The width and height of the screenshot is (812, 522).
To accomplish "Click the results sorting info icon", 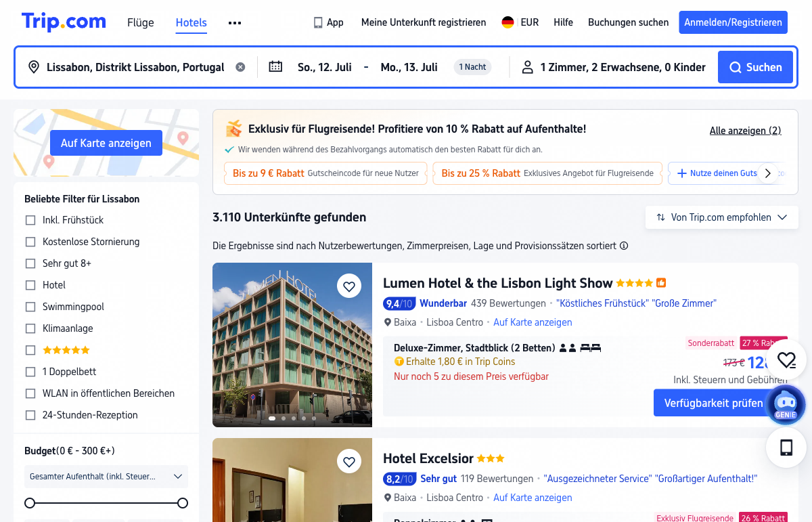I will pos(624,246).
